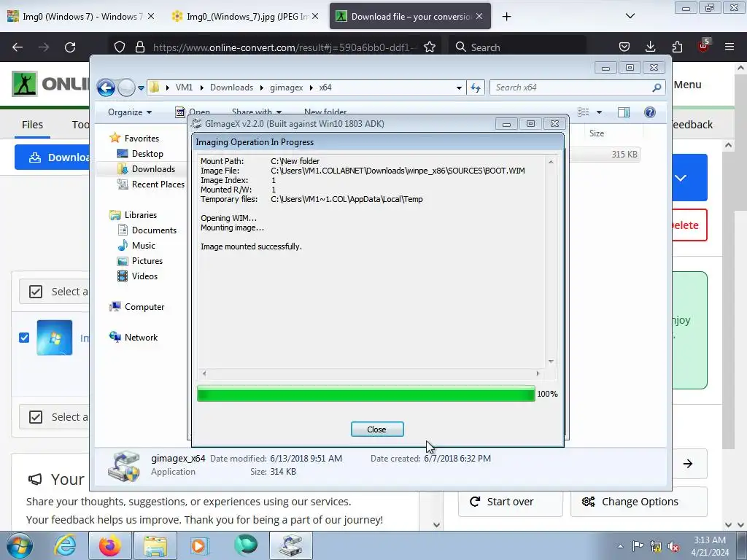The image size is (747, 560).
Task: Click Start over button
Action: pos(510,502)
